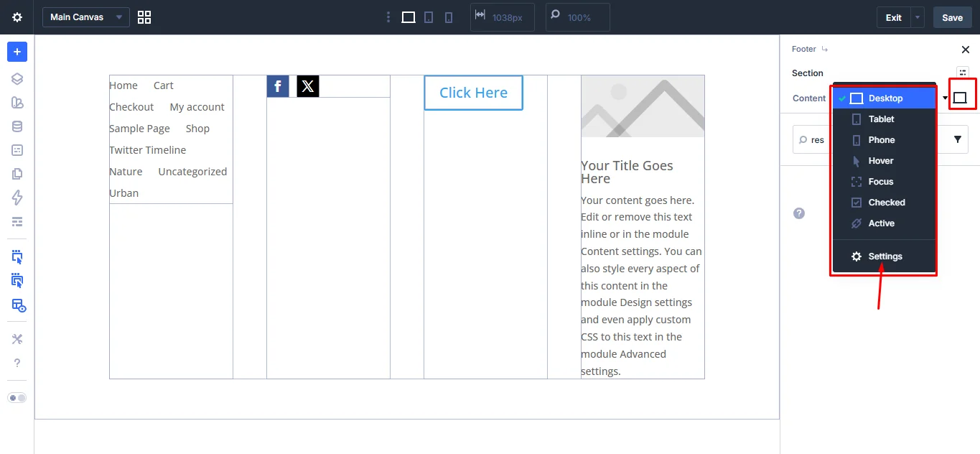Click the 'Click Here' button

(473, 93)
